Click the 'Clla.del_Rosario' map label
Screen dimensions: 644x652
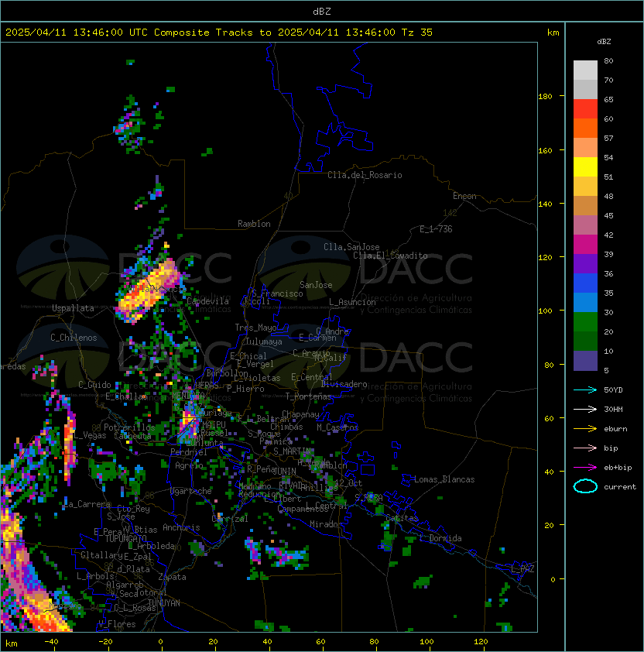click(365, 175)
